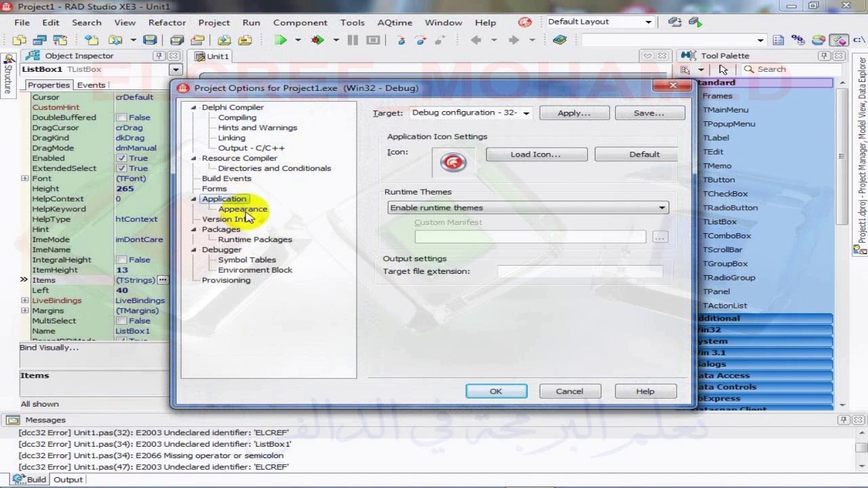Click the View Form toolbar icon

pos(40,40)
